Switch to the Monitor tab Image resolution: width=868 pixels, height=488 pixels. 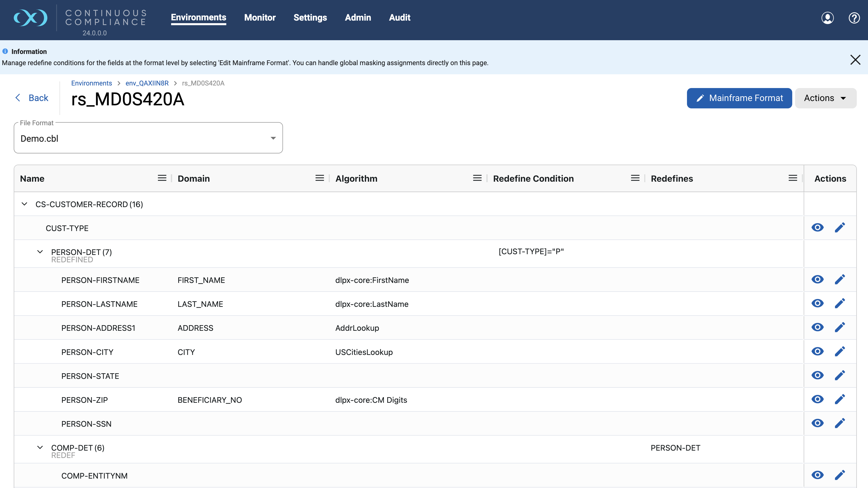tap(260, 18)
